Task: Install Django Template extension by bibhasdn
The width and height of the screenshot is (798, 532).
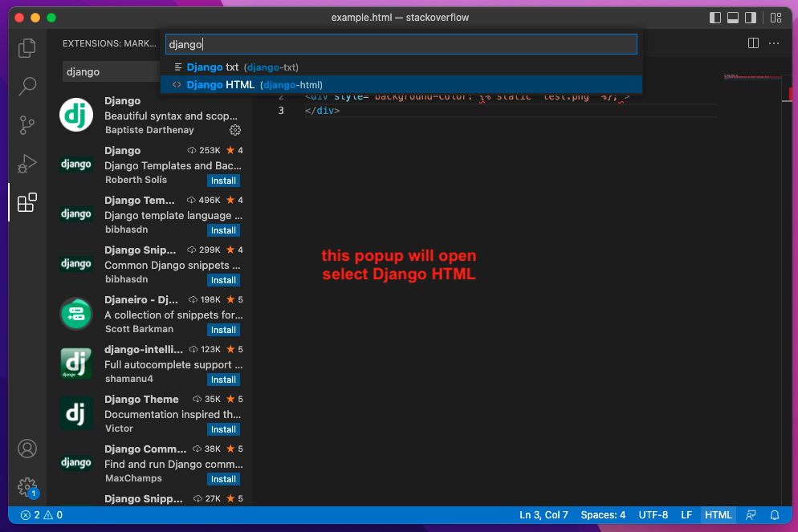Action: tap(223, 230)
